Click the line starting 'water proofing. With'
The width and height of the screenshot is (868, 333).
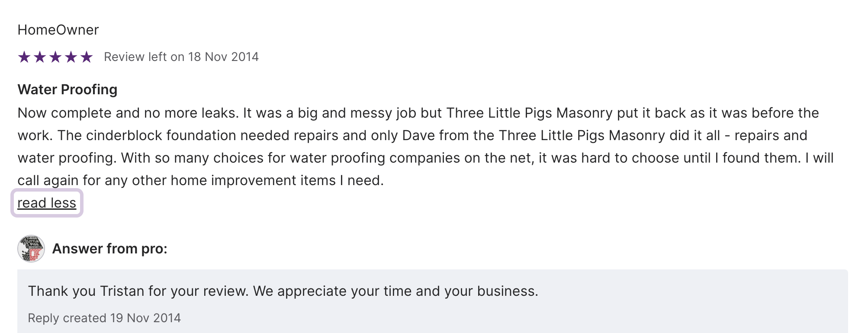point(425,158)
